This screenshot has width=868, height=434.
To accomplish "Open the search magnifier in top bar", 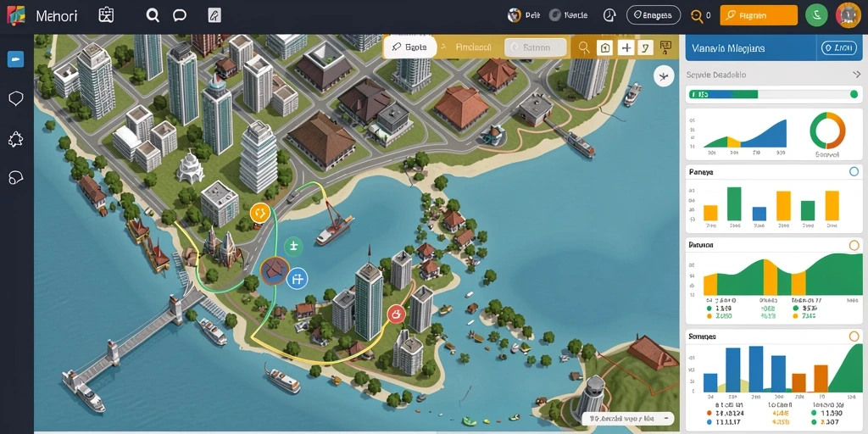I will pos(153,15).
